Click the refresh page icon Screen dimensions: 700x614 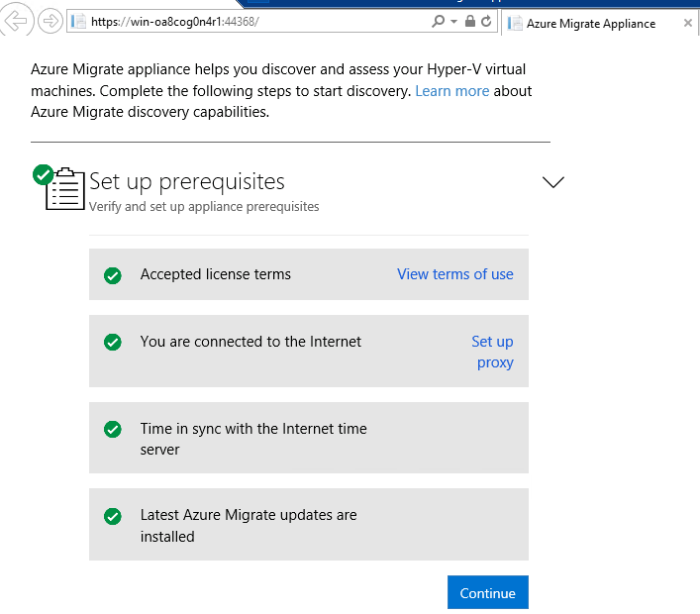pos(486,21)
